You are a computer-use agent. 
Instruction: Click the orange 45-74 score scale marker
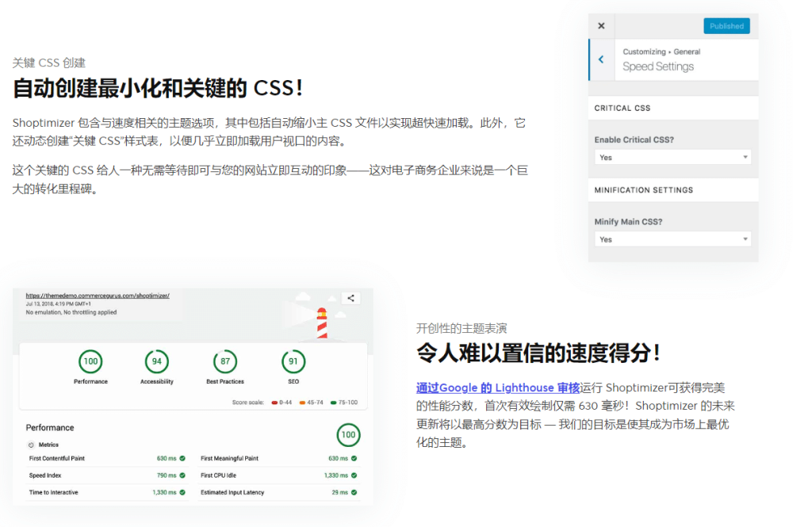point(302,403)
